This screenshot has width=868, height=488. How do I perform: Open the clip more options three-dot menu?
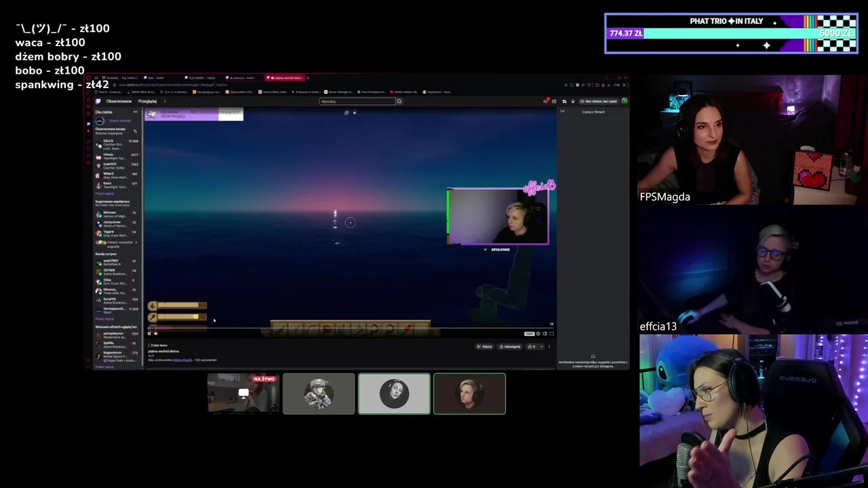pyautogui.click(x=549, y=346)
